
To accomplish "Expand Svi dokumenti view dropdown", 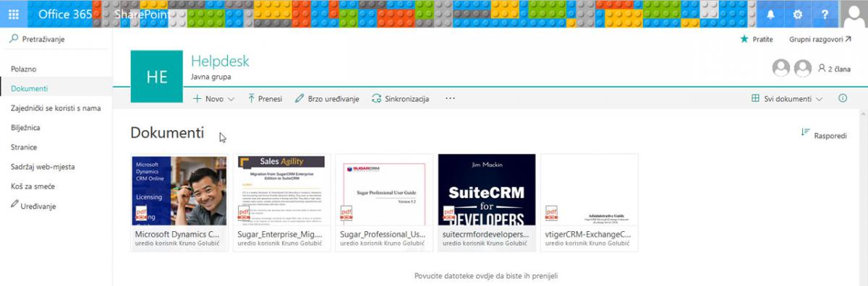I will click(x=787, y=99).
